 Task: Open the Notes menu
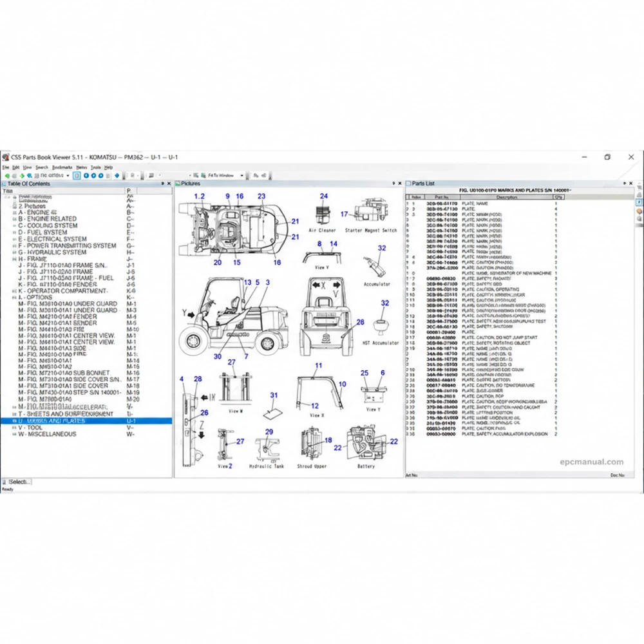pos(82,167)
